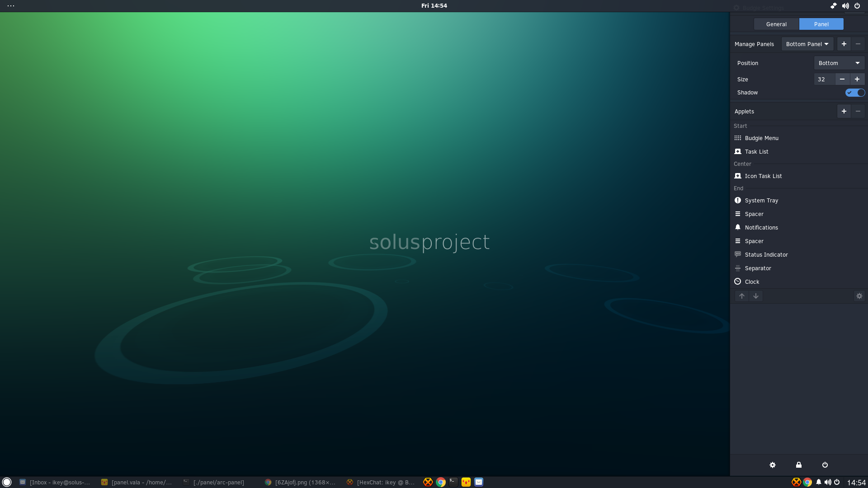Image resolution: width=868 pixels, height=488 pixels.
Task: Move the applet up with the up arrow
Action: (742, 296)
